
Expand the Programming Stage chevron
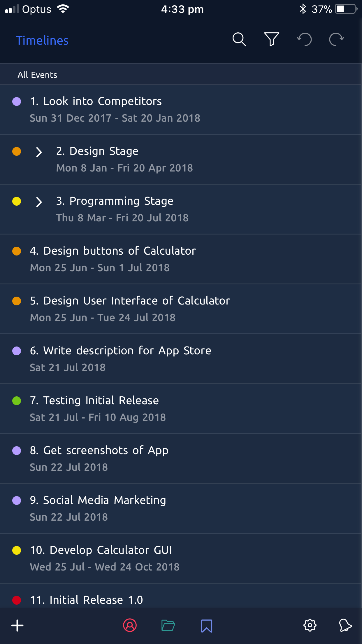tap(39, 202)
